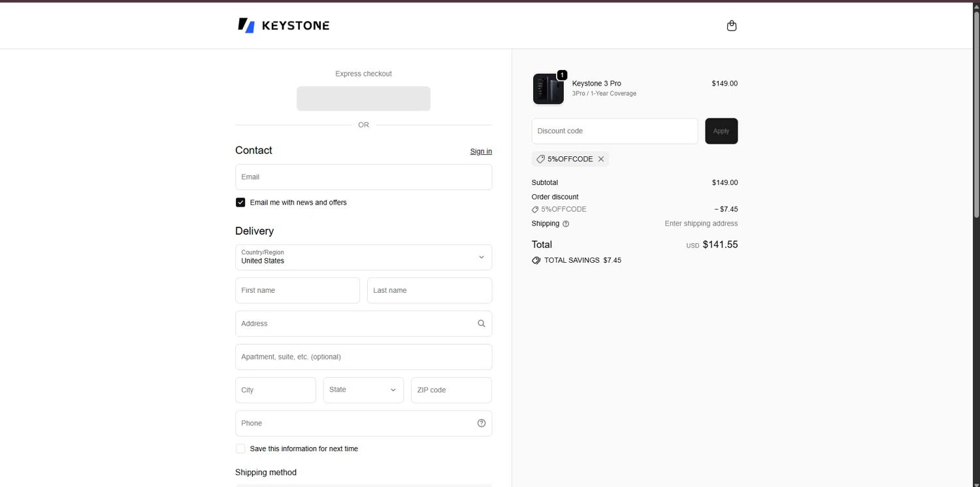Focus the Email input field

pyautogui.click(x=363, y=177)
